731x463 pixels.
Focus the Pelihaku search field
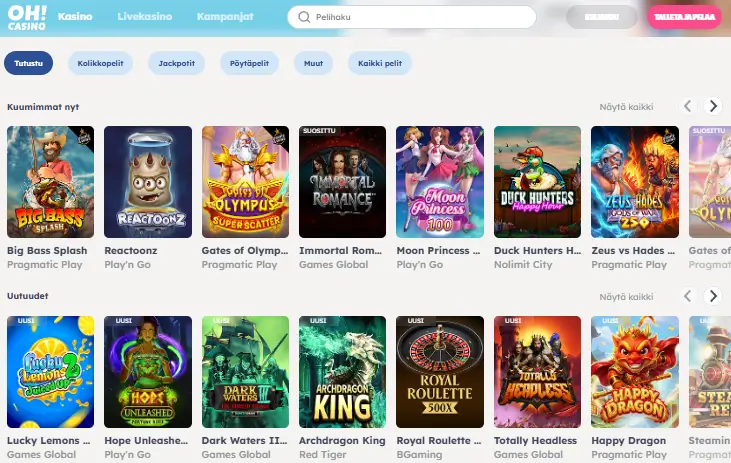412,17
